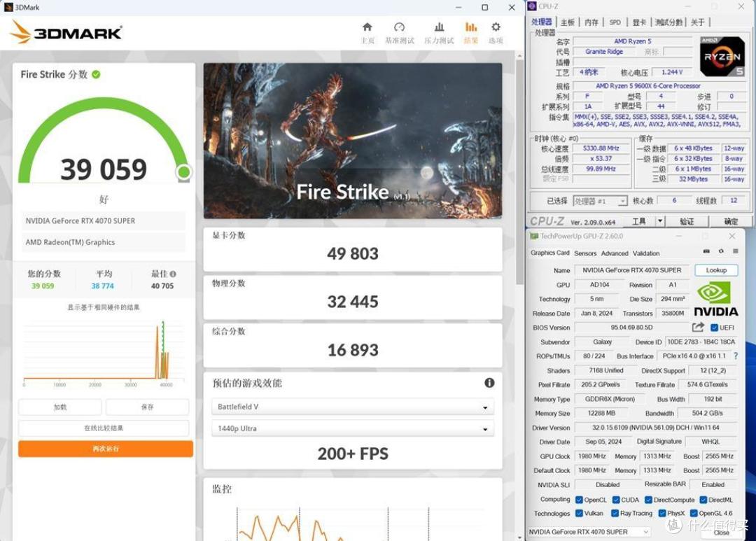Click the NVIDIA logo in GPU-Z

(x=716, y=300)
